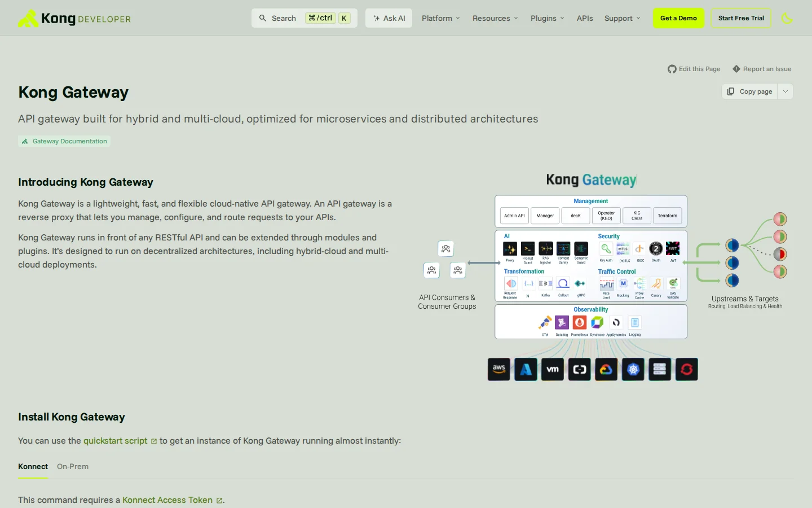The width and height of the screenshot is (812, 508).
Task: Expand the Copy page options arrow
Action: (785, 91)
